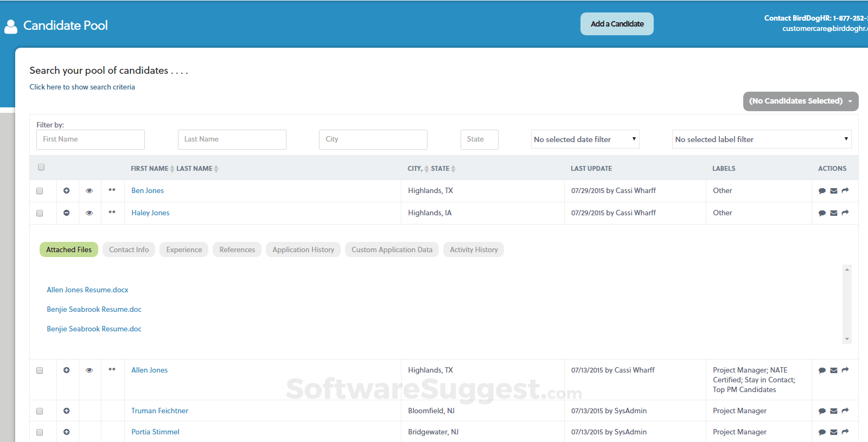The width and height of the screenshot is (868, 442).
Task: Click the attached files scrollbar up arrow
Action: 847,269
